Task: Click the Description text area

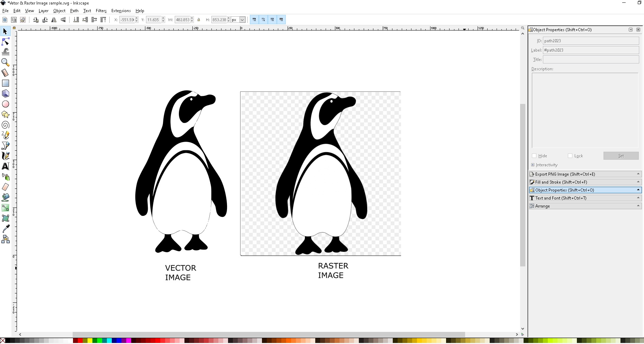Action: tap(585, 111)
